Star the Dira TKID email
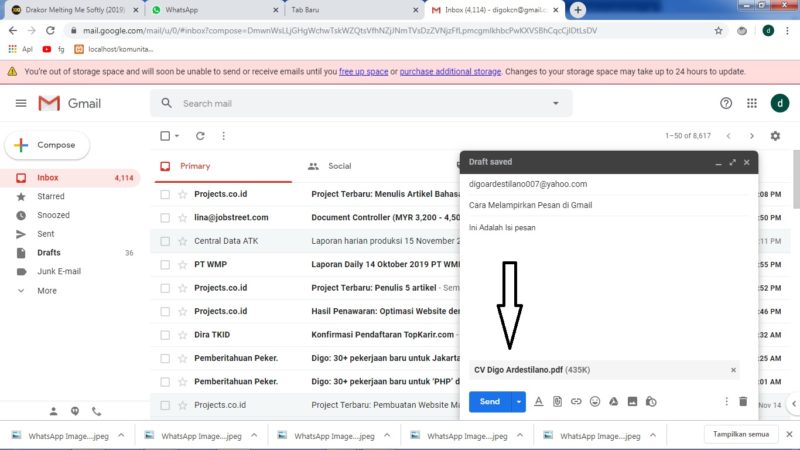 point(183,335)
